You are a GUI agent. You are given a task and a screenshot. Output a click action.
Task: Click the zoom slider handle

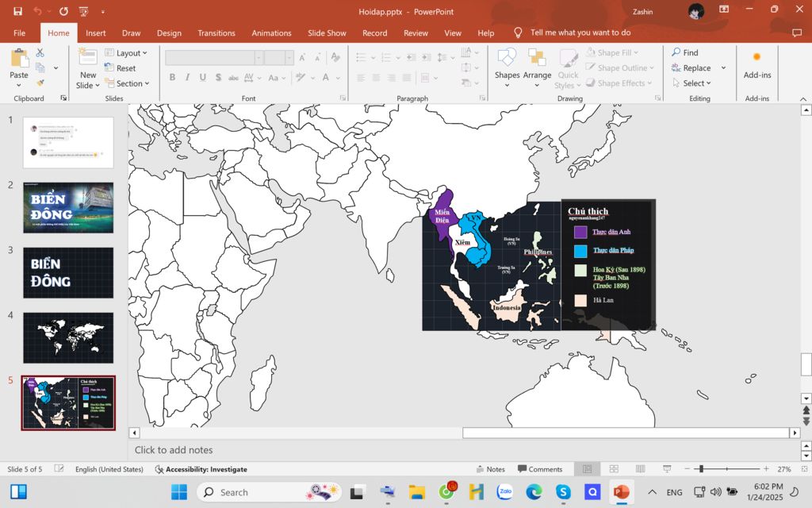tap(700, 469)
